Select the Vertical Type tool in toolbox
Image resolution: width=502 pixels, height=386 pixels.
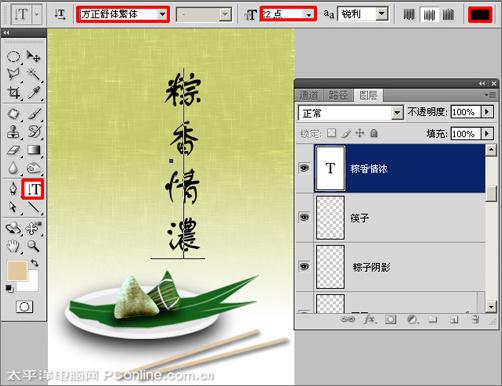[x=33, y=189]
